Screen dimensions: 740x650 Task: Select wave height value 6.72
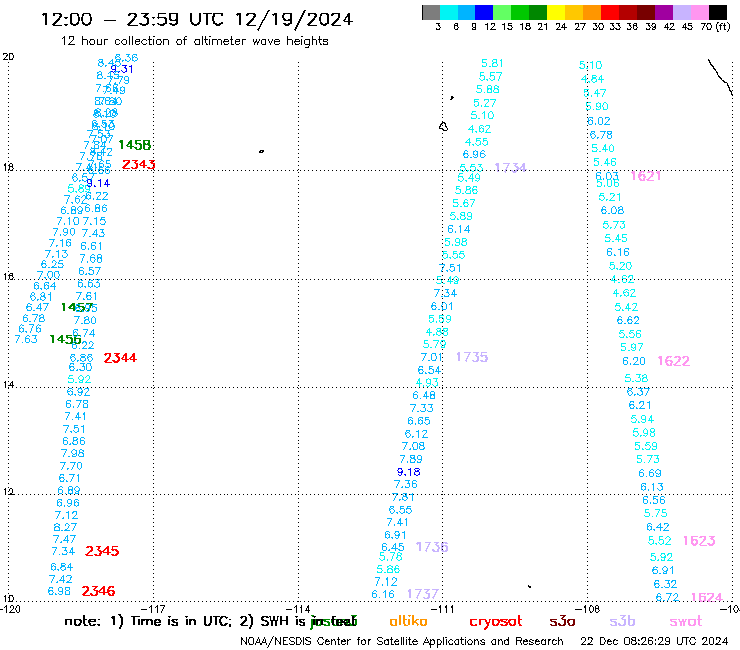click(x=667, y=598)
